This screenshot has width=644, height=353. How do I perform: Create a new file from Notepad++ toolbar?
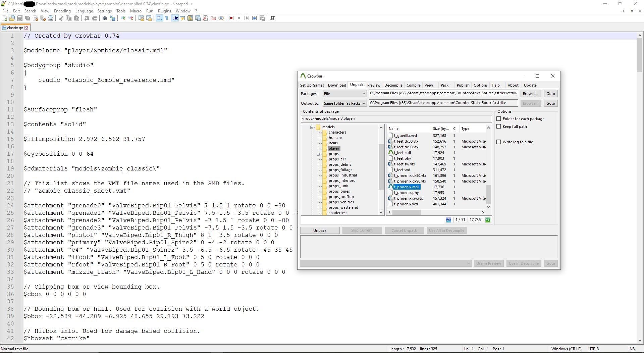coord(5,18)
